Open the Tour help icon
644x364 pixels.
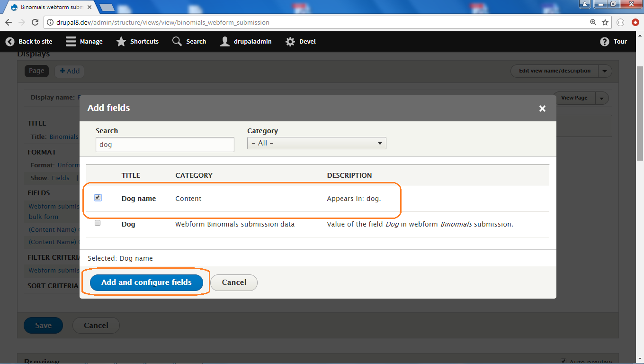click(x=604, y=42)
